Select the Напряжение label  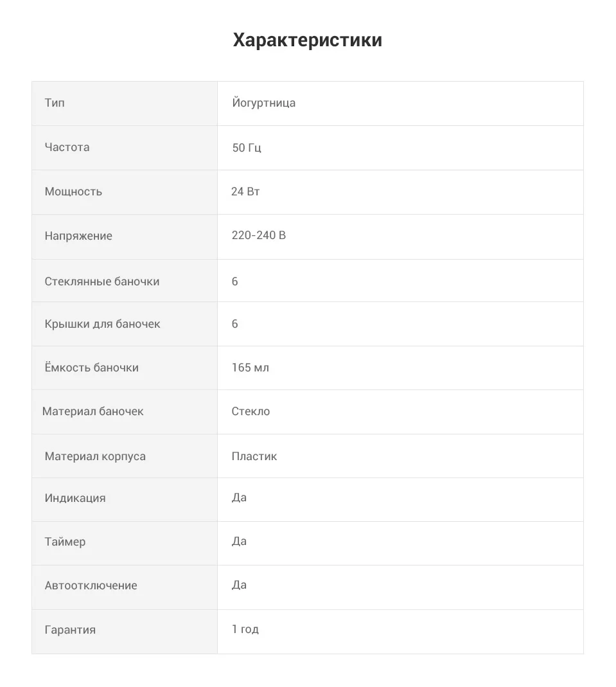78,236
